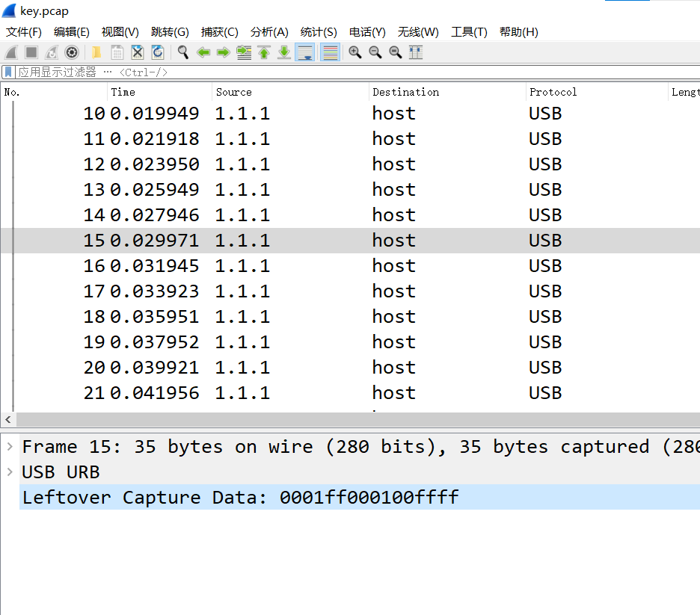Viewport: 700px width, 615px height.
Task: Click the reload capture file icon
Action: [158, 52]
